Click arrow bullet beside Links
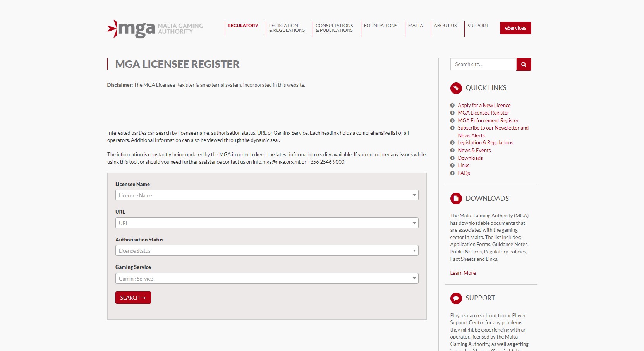 tap(452, 166)
